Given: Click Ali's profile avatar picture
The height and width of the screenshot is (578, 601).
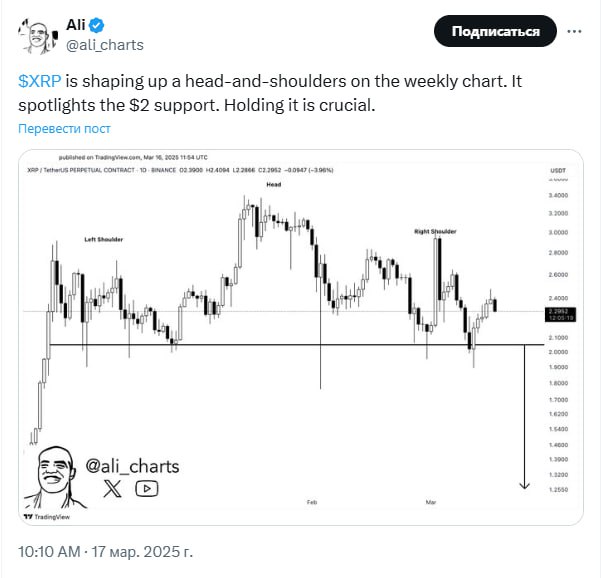Looking at the screenshot, I should pos(38,36).
